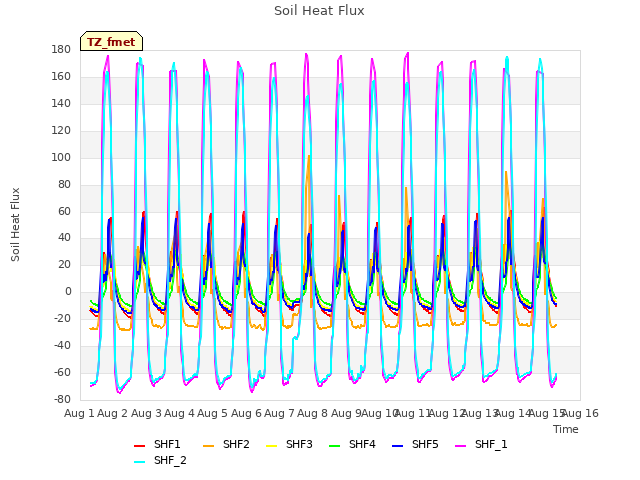
Task: Click the 100 y-axis tick label
Action: click(61, 158)
